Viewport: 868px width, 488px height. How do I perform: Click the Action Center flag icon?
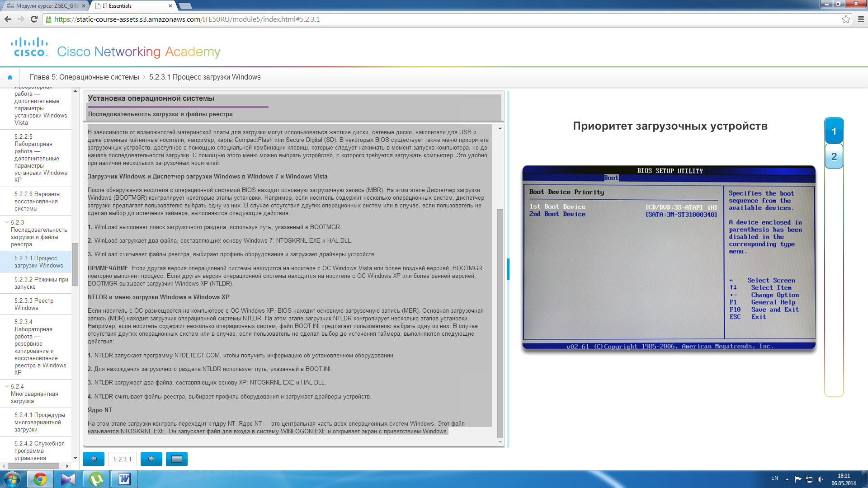(798, 479)
